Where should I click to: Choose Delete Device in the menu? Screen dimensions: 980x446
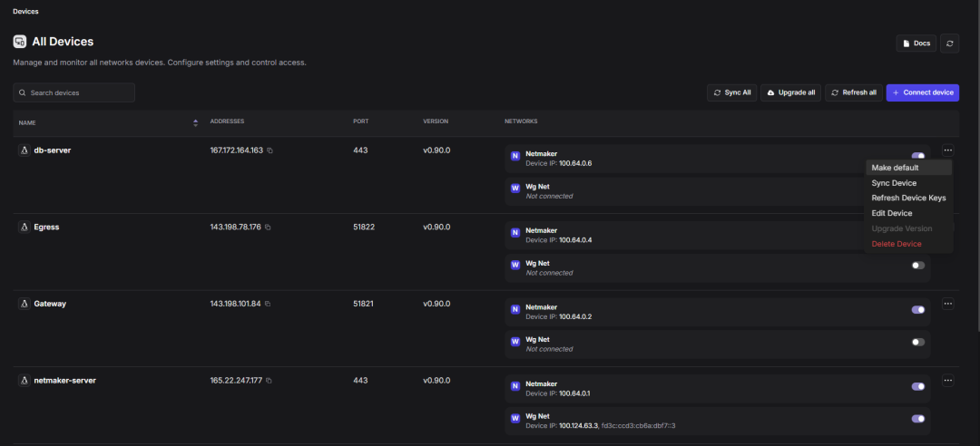[896, 244]
